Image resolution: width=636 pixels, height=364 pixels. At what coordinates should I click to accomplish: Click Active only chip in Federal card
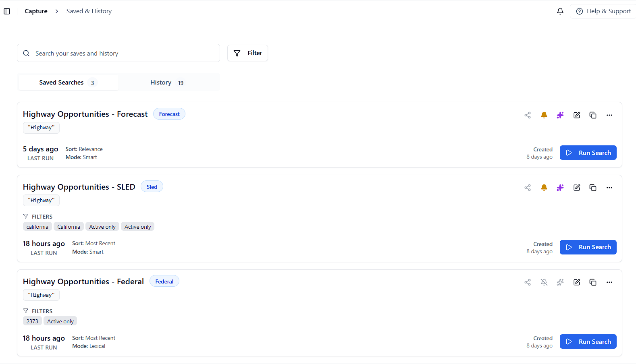(x=60, y=321)
